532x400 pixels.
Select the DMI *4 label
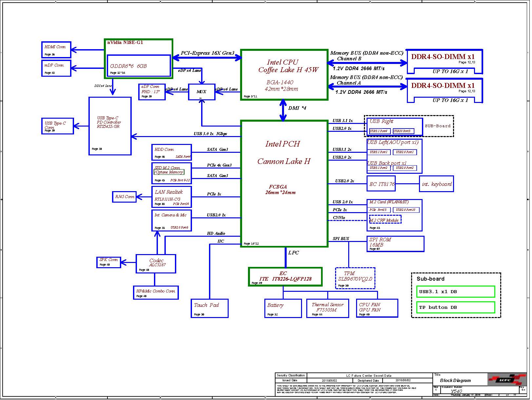[x=297, y=108]
